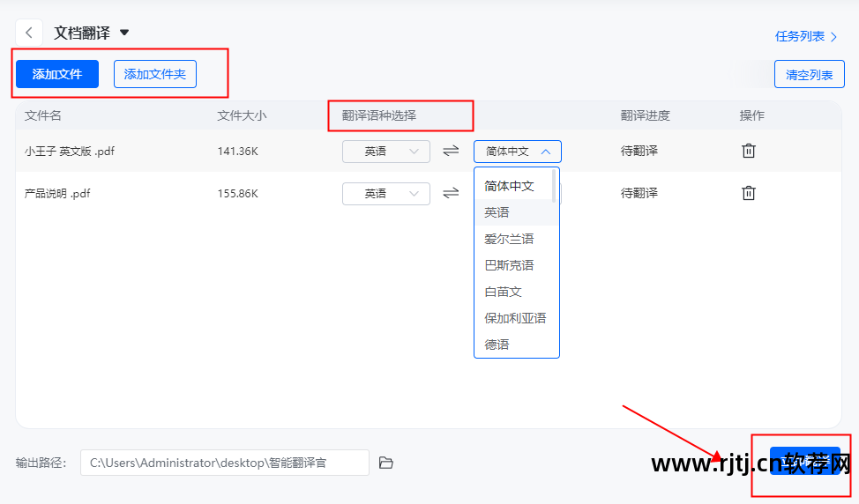The width and height of the screenshot is (859, 504).
Task: Click the 操作 column header
Action: click(751, 115)
